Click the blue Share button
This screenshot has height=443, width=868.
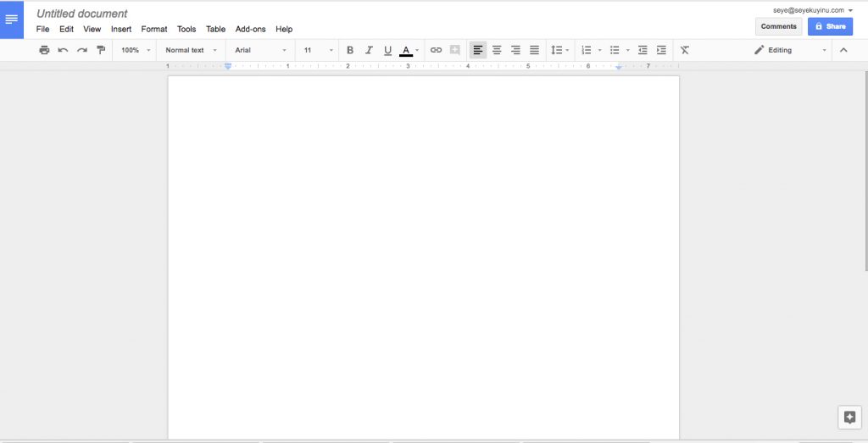tap(830, 26)
